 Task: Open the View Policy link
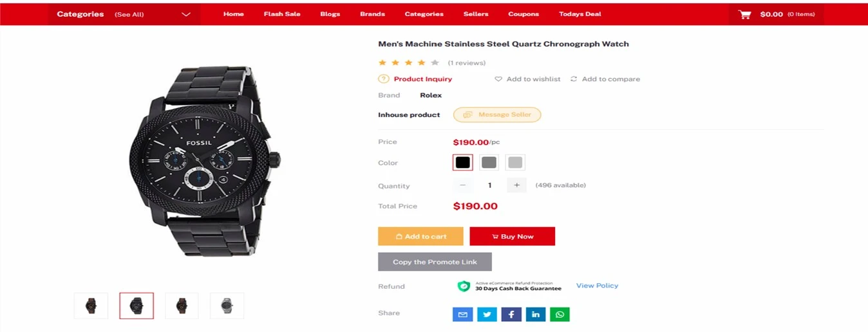coord(597,286)
